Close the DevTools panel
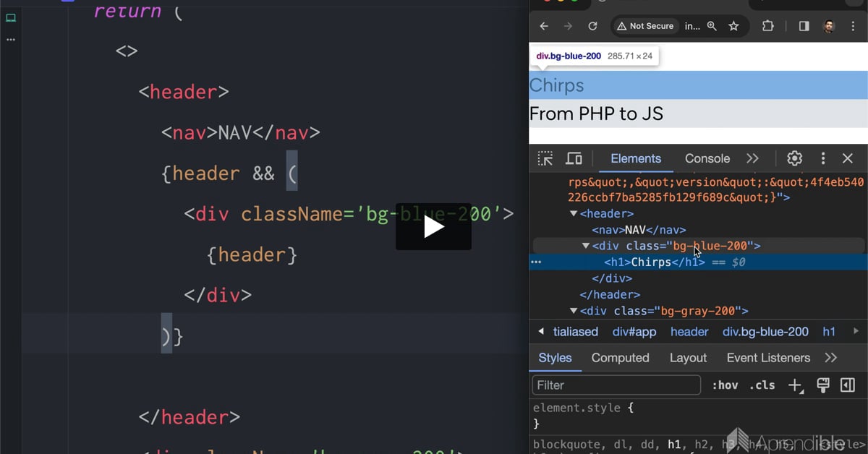Viewport: 868px width, 454px height. [x=848, y=158]
